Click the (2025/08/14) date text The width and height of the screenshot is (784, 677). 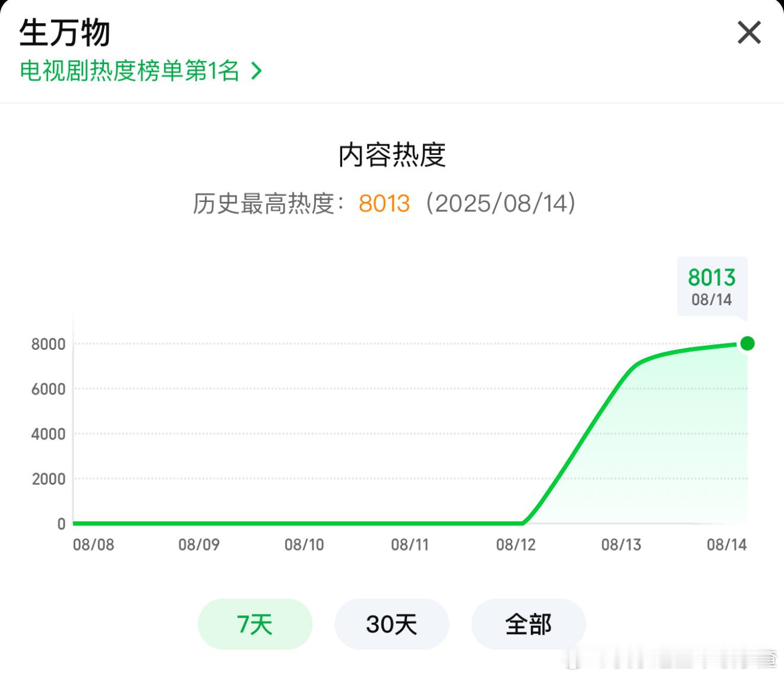pos(501,204)
